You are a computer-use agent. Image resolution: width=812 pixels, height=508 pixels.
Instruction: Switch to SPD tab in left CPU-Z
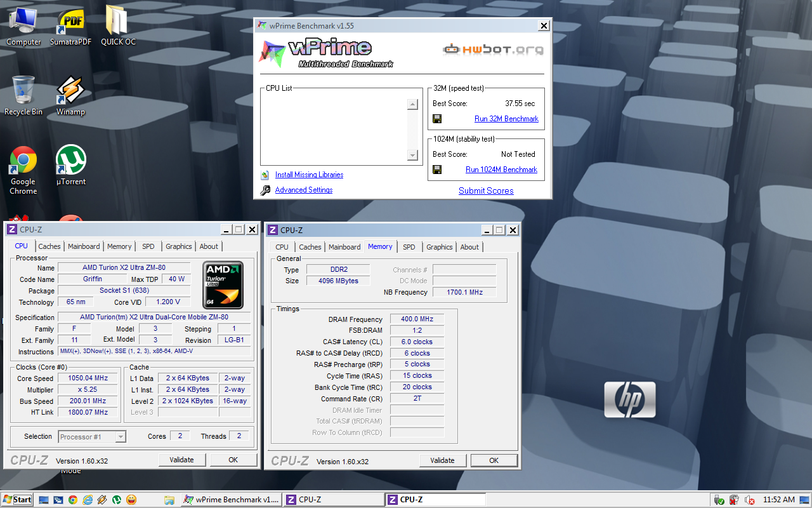coord(148,246)
